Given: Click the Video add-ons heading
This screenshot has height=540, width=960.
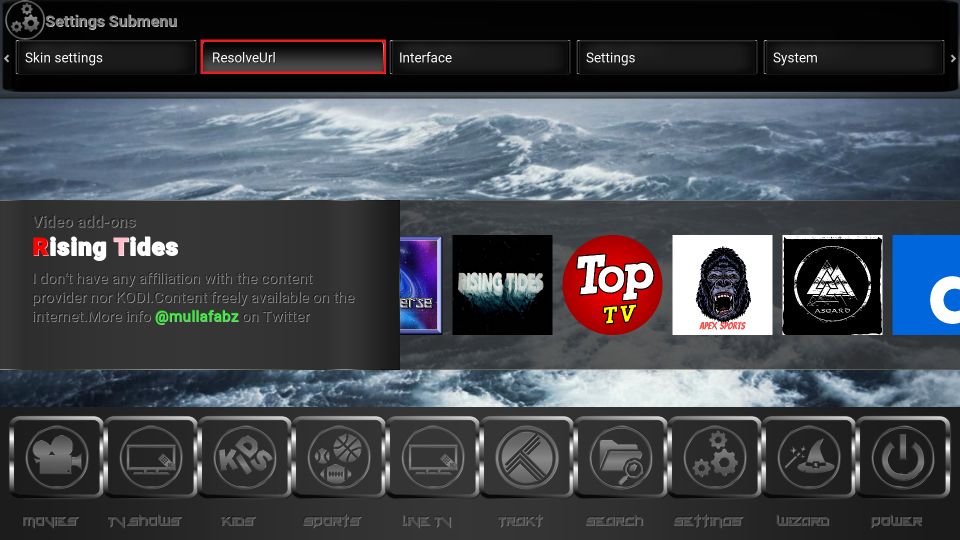Looking at the screenshot, I should (84, 222).
